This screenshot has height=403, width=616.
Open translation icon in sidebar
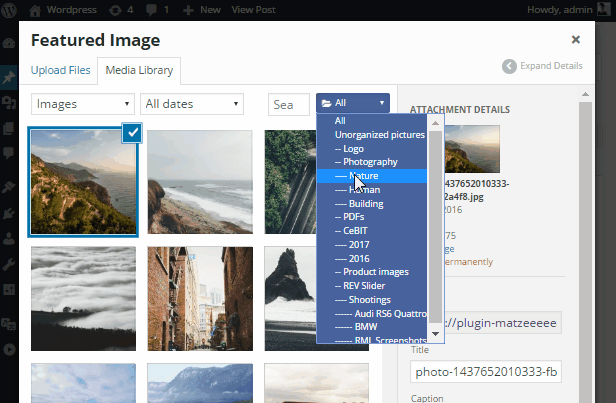(x=9, y=324)
